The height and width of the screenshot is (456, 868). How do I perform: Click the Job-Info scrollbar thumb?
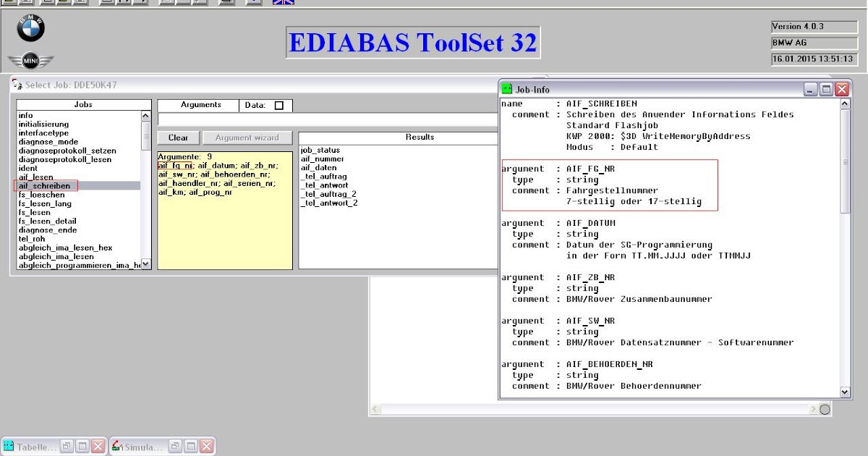(x=845, y=162)
